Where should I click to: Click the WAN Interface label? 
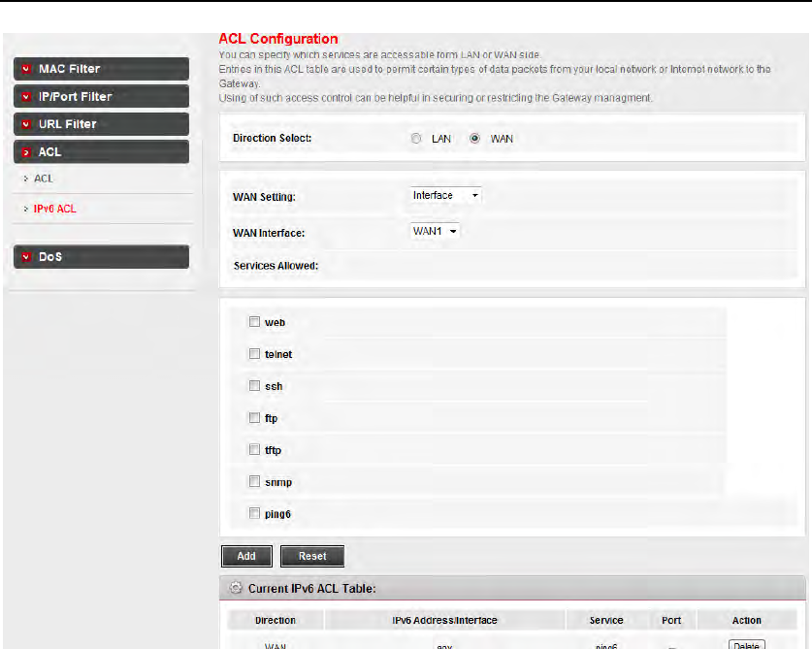pos(269,233)
